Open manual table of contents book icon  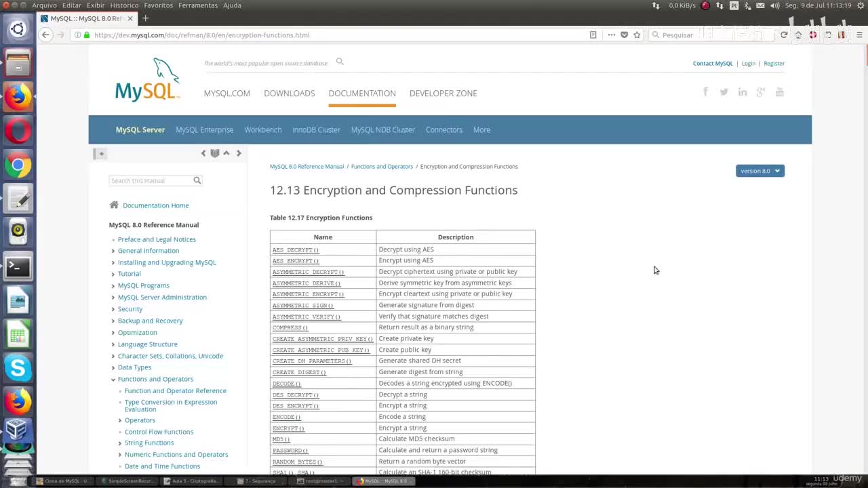215,153
